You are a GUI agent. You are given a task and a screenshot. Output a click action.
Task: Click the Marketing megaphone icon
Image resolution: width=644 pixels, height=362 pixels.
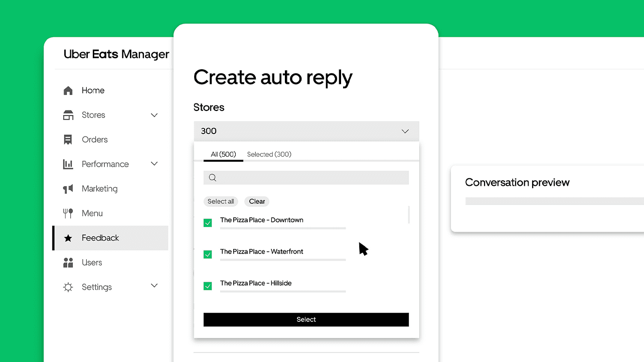(x=68, y=189)
